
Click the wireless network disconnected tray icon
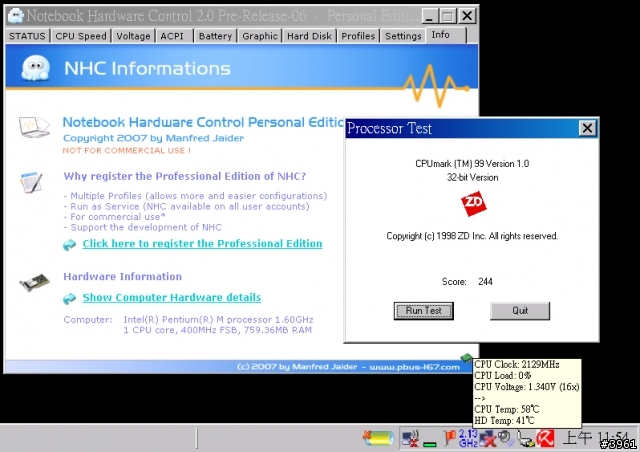410,439
